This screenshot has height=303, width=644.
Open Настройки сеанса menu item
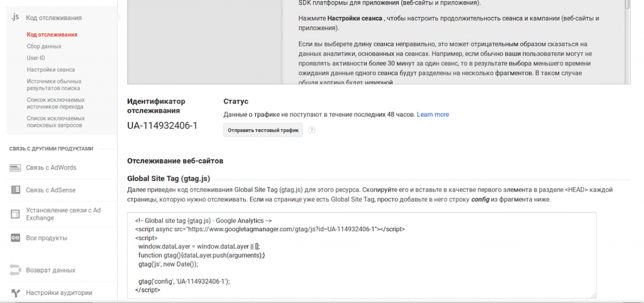51,70
